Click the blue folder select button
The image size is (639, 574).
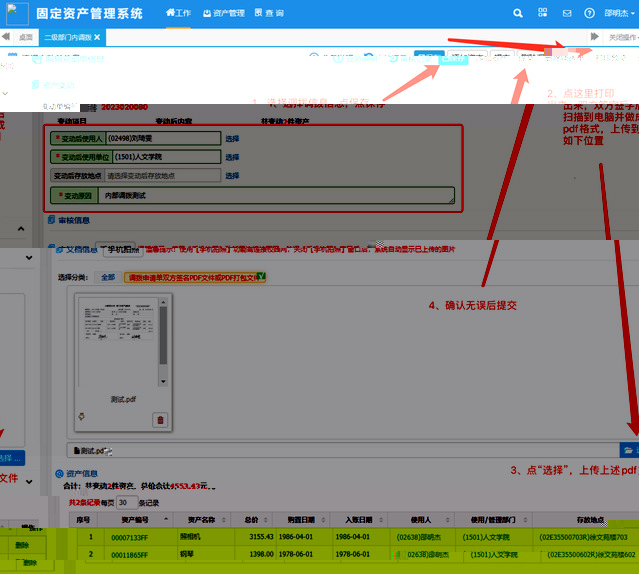pos(629,450)
